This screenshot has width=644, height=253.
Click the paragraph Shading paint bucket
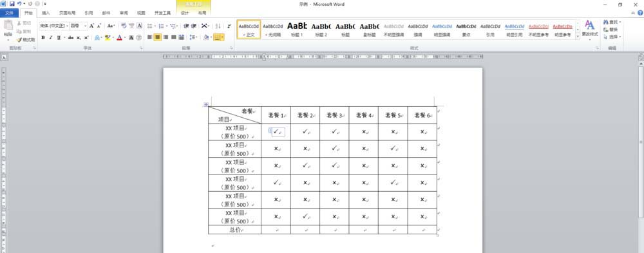coord(206,37)
